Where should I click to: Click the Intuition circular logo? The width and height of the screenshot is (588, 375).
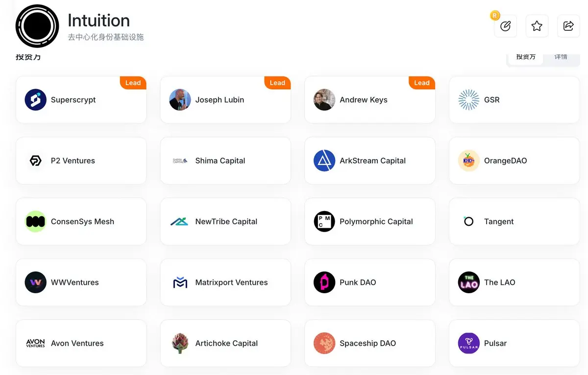pyautogui.click(x=37, y=26)
